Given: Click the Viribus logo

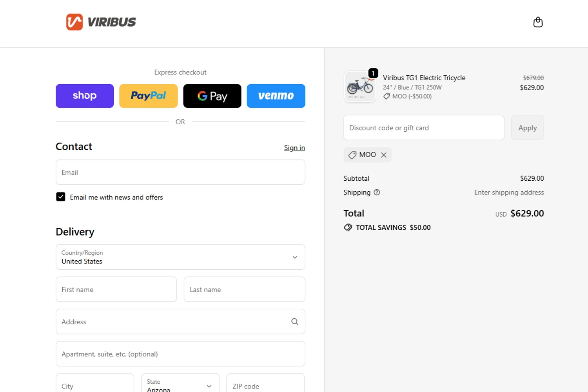Looking at the screenshot, I should 101,22.
